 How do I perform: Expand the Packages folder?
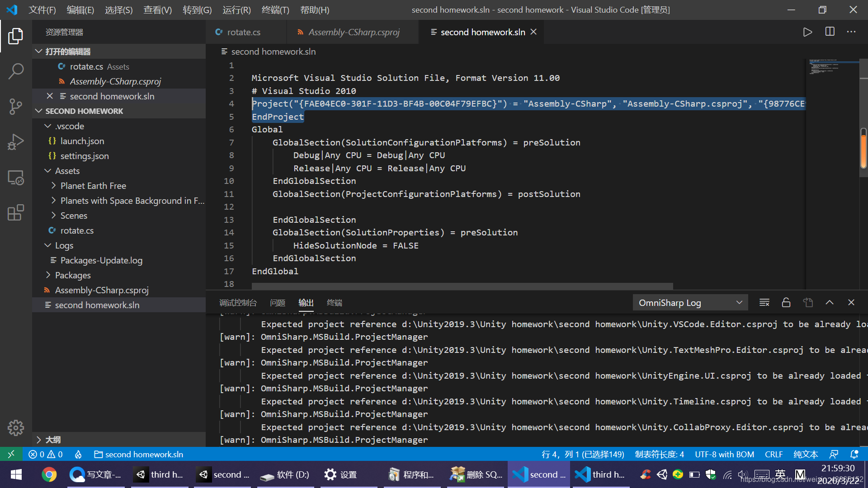pos(72,275)
